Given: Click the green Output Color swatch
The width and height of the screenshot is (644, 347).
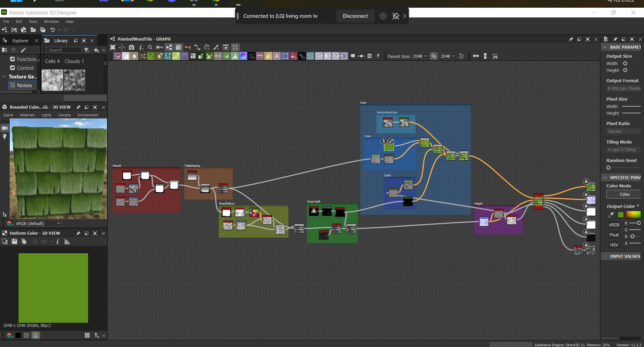Looking at the screenshot, I should 621,215.
